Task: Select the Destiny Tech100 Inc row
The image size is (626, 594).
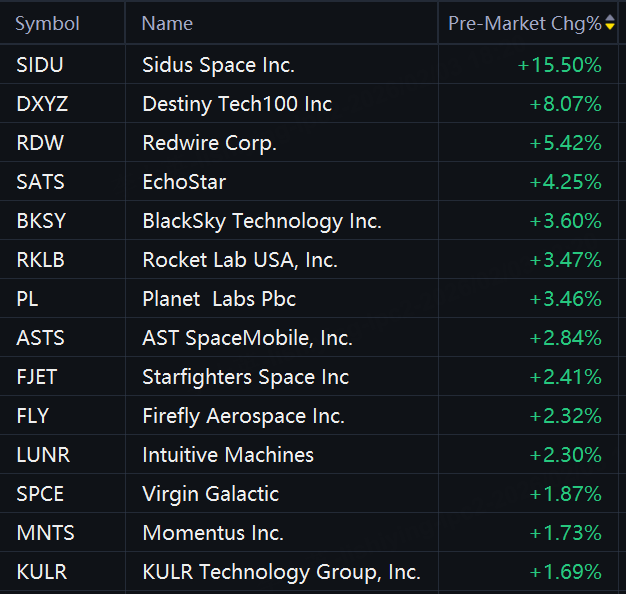Action: [x=237, y=104]
